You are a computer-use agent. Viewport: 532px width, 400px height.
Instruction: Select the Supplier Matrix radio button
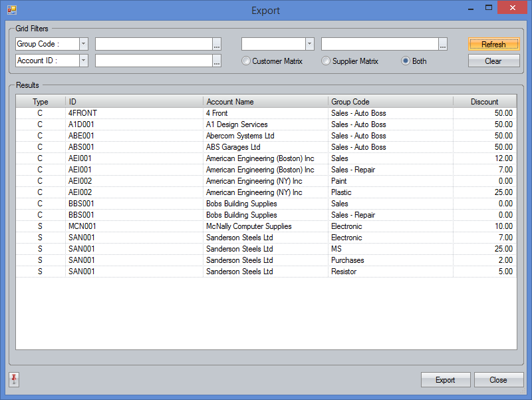(x=326, y=61)
